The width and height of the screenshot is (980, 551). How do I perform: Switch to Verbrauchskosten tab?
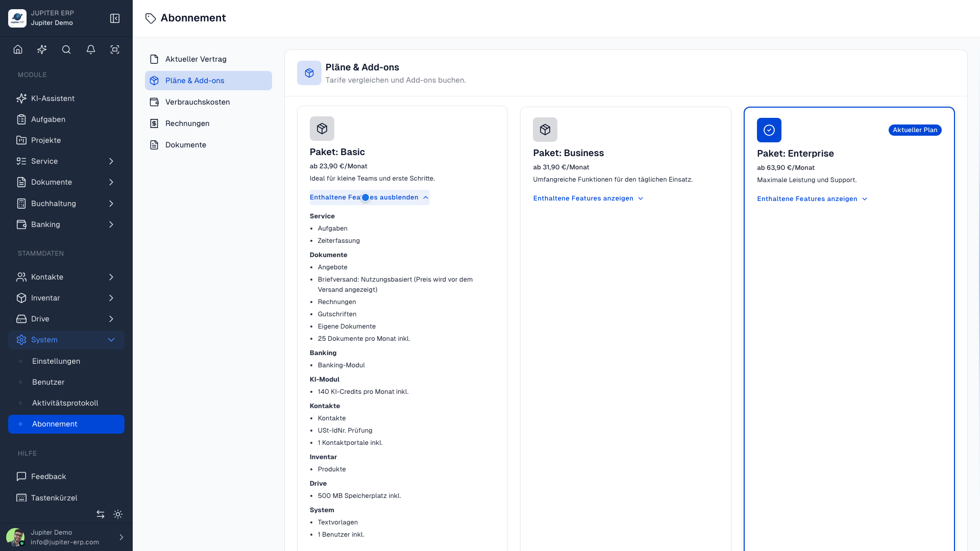(x=208, y=102)
